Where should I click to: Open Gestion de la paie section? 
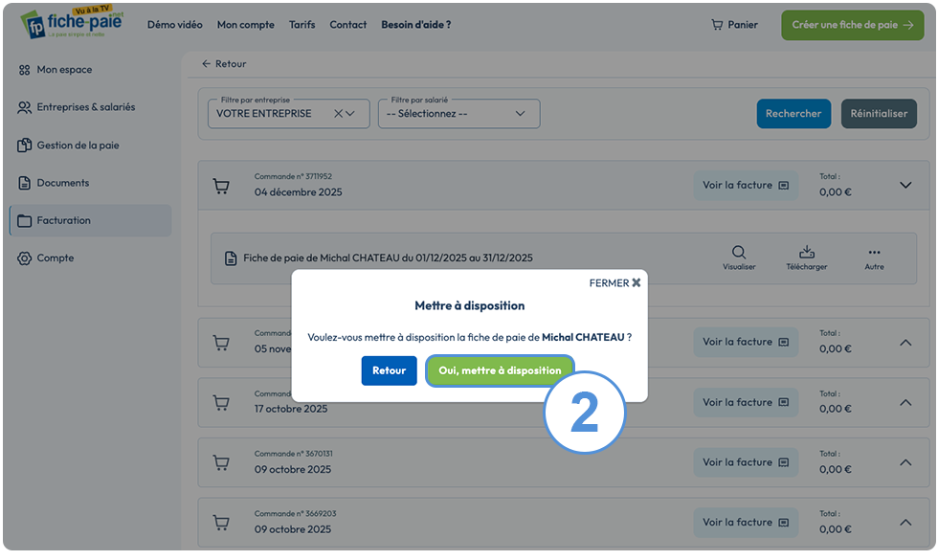coord(68,146)
